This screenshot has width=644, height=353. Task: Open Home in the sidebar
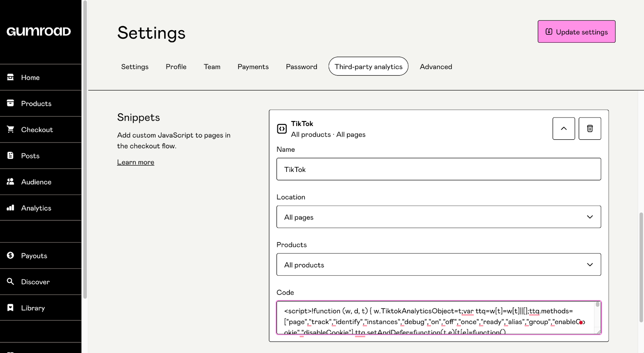click(x=41, y=77)
